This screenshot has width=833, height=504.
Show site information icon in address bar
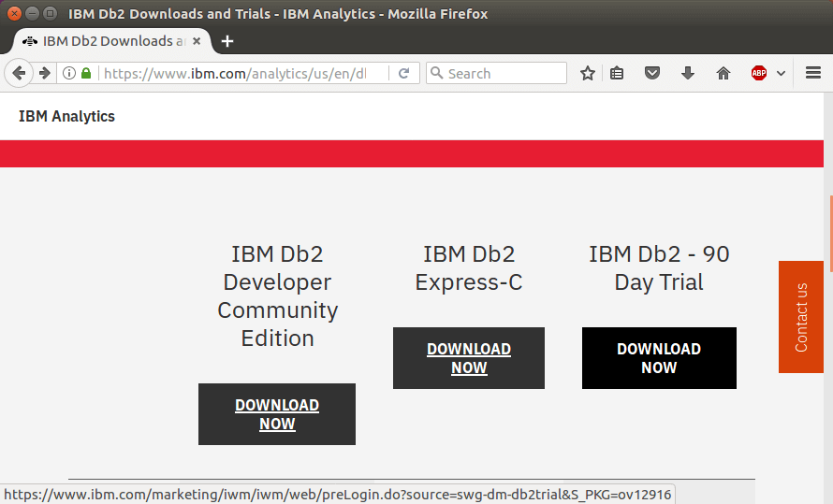69,73
